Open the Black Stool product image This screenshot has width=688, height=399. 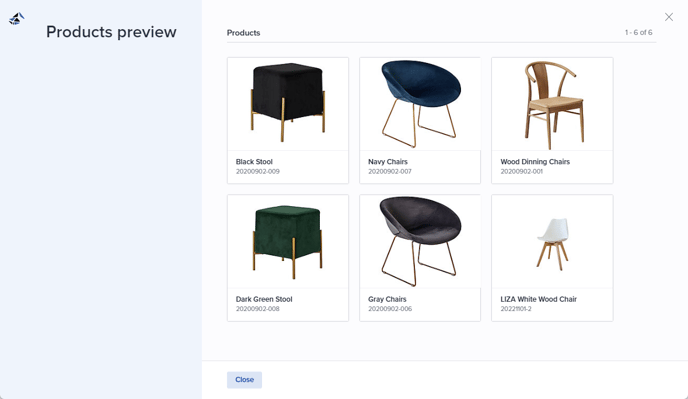(288, 104)
